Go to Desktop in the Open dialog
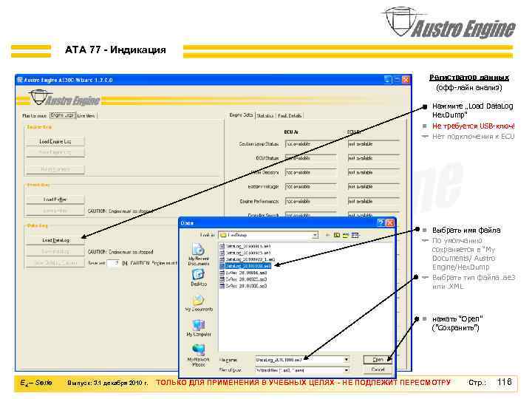 pos(199,279)
